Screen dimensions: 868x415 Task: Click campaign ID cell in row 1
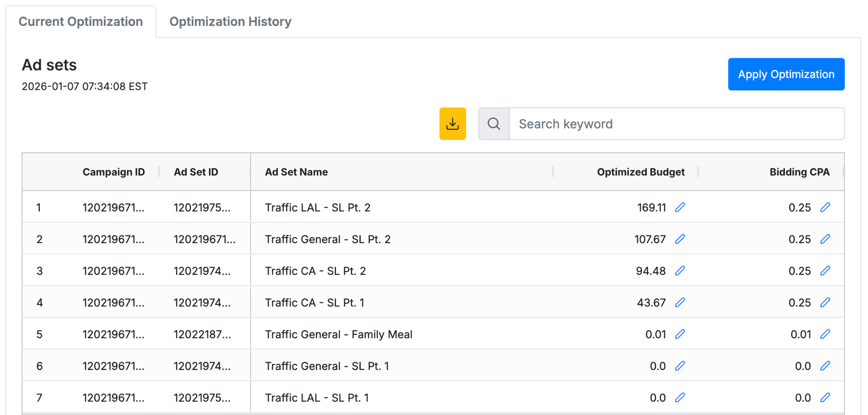point(114,207)
